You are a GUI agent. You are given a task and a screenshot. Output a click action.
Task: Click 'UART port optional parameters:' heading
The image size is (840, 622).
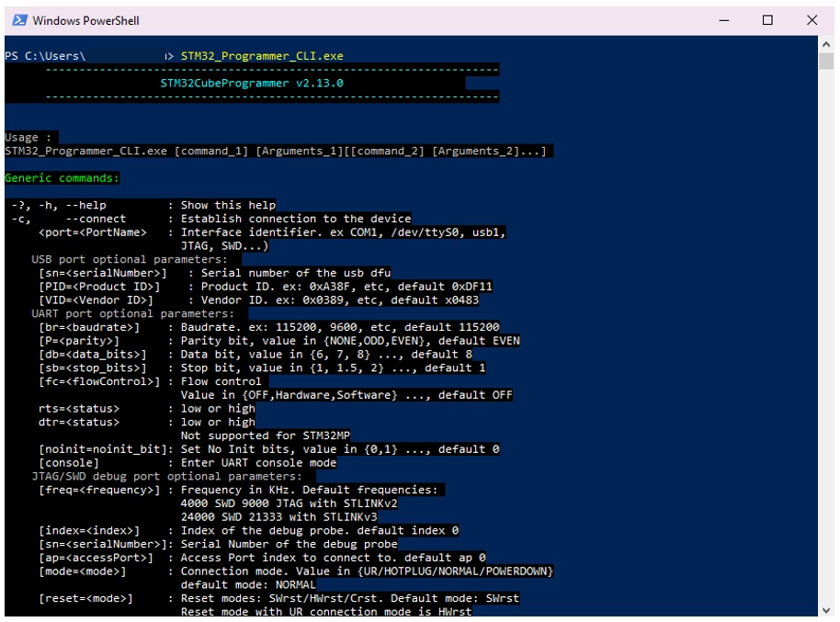point(132,313)
